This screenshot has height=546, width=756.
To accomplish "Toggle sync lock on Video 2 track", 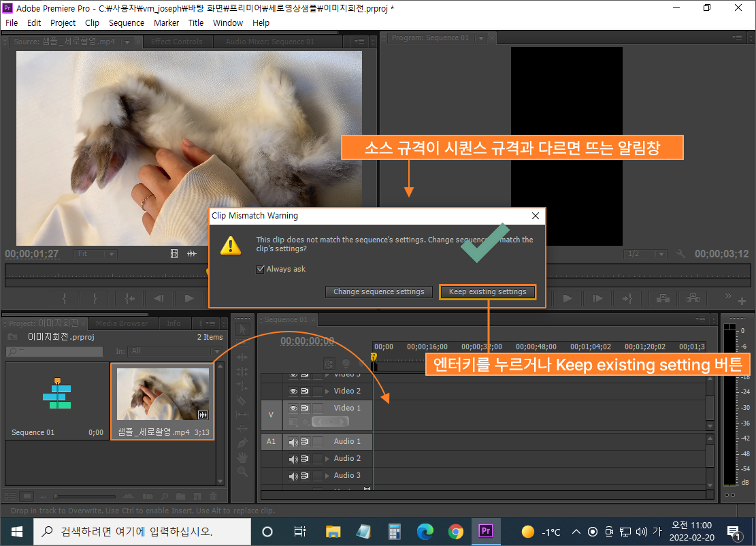I will pyautogui.click(x=305, y=391).
